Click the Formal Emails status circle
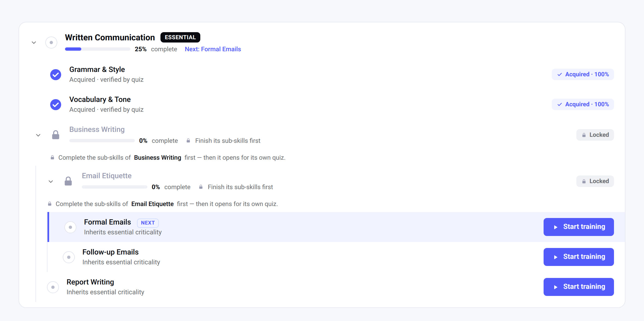This screenshot has height=321, width=644. [x=70, y=227]
